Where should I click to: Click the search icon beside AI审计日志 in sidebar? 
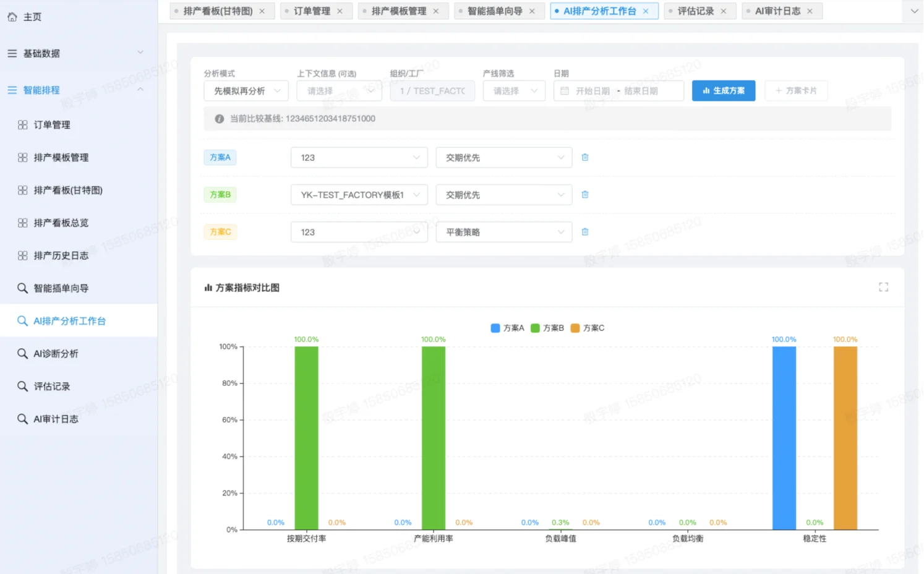coord(22,419)
